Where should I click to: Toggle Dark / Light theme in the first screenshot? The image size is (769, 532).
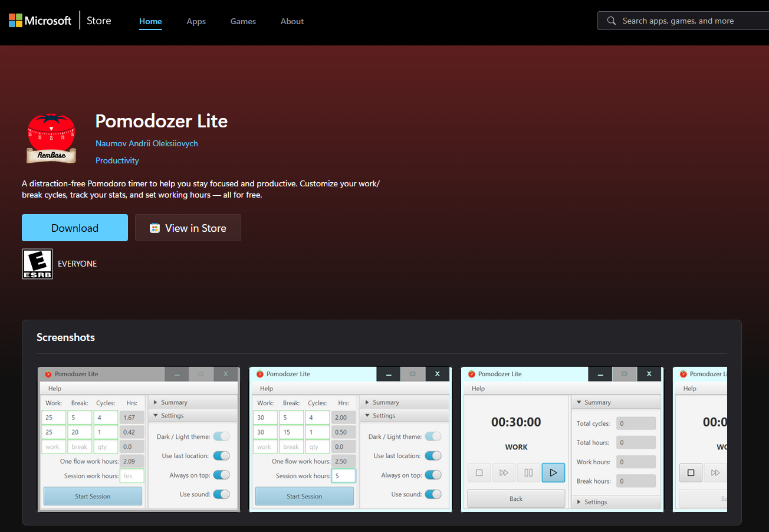(x=221, y=436)
